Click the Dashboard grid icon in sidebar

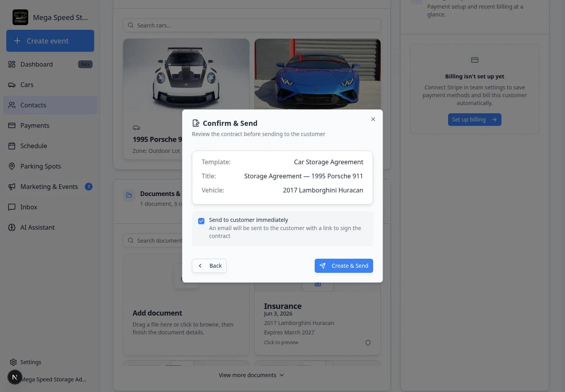point(12,64)
